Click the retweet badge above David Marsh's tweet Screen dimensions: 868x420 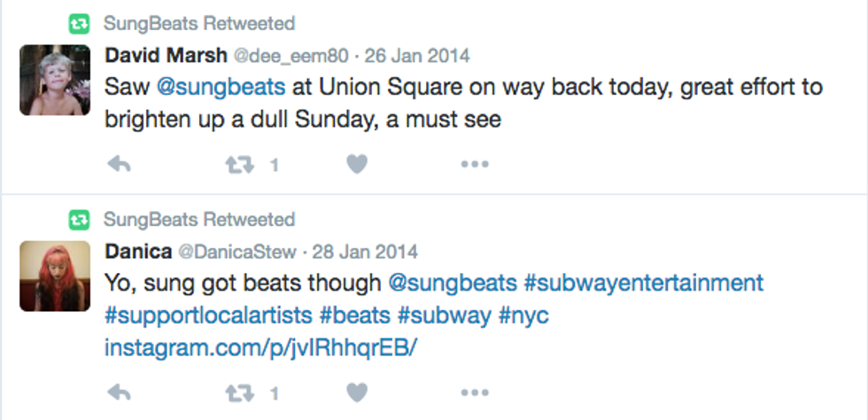(80, 23)
